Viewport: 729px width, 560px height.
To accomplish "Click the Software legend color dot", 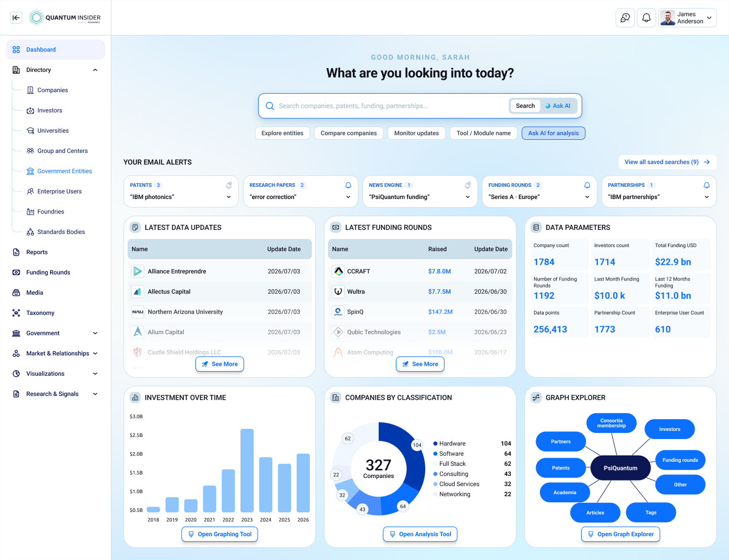I will click(435, 454).
